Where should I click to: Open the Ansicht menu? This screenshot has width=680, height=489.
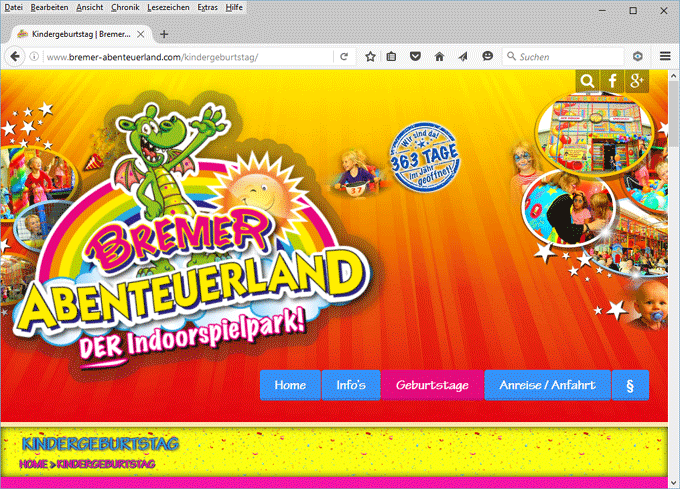click(90, 7)
